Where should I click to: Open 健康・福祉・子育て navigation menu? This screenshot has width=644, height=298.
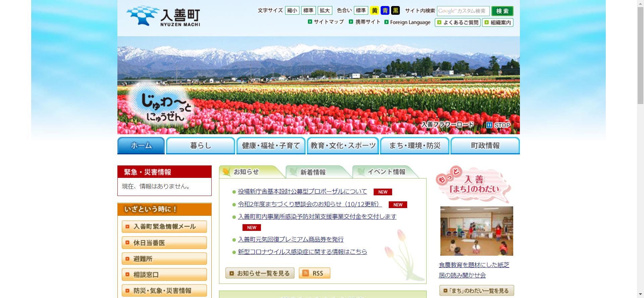[x=271, y=146]
